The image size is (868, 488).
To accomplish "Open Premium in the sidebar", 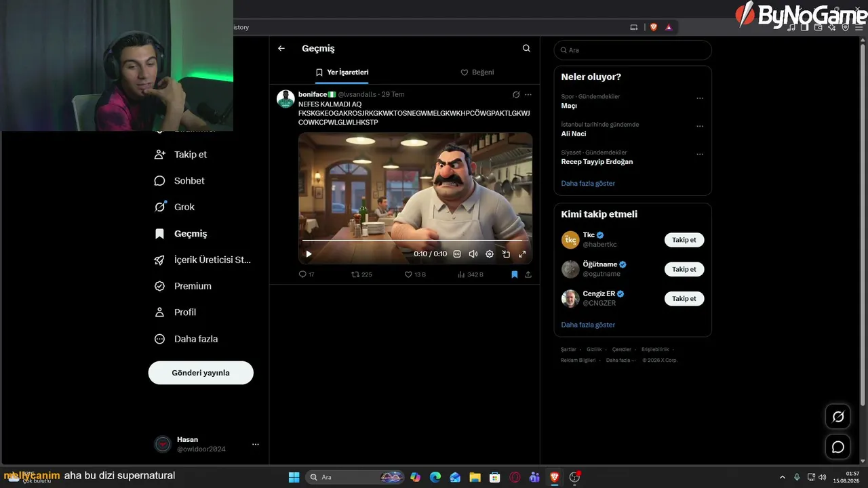I will [183, 286].
